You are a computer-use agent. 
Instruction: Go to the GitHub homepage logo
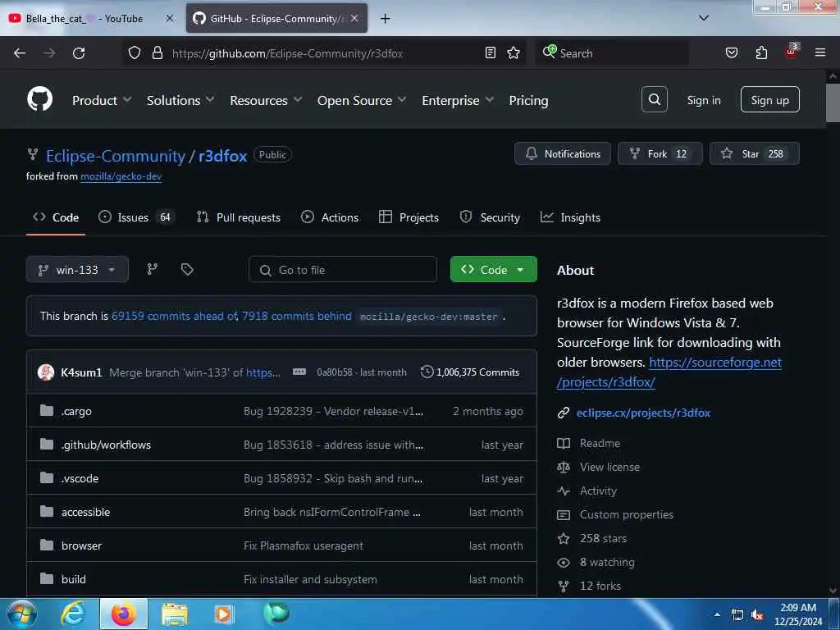coord(39,99)
